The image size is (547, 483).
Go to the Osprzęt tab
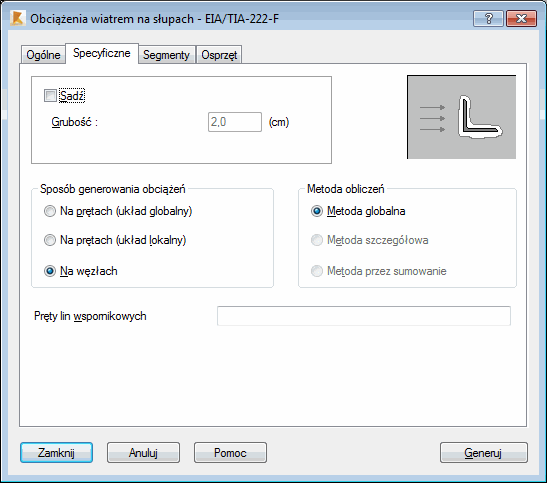(219, 55)
